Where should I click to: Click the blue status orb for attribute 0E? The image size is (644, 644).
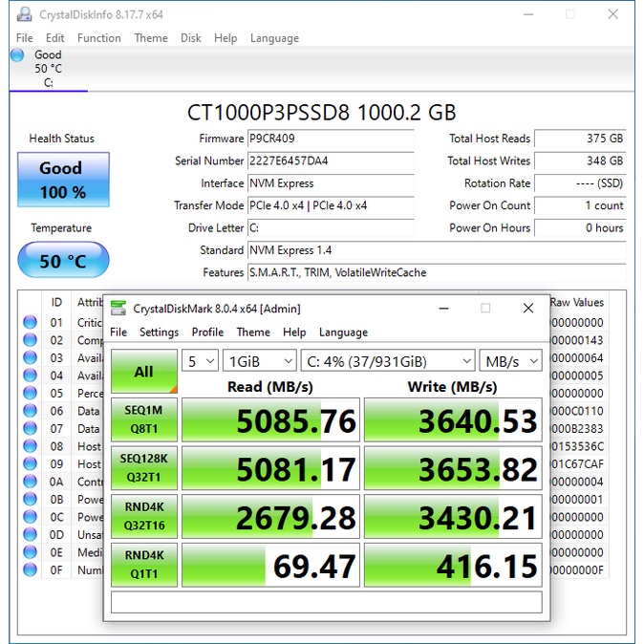[x=30, y=551]
